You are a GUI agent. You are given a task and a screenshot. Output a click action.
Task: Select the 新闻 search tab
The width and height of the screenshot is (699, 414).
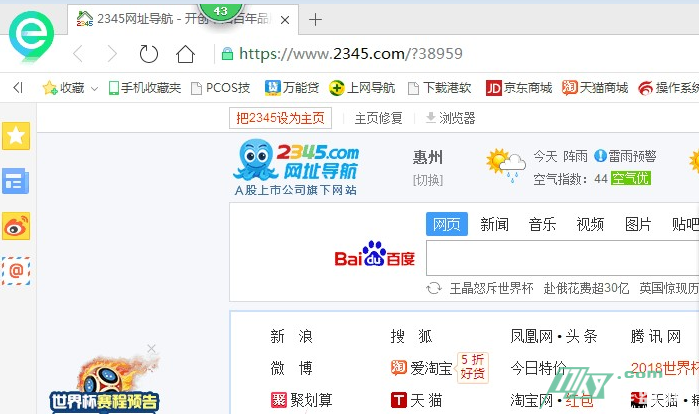(494, 224)
